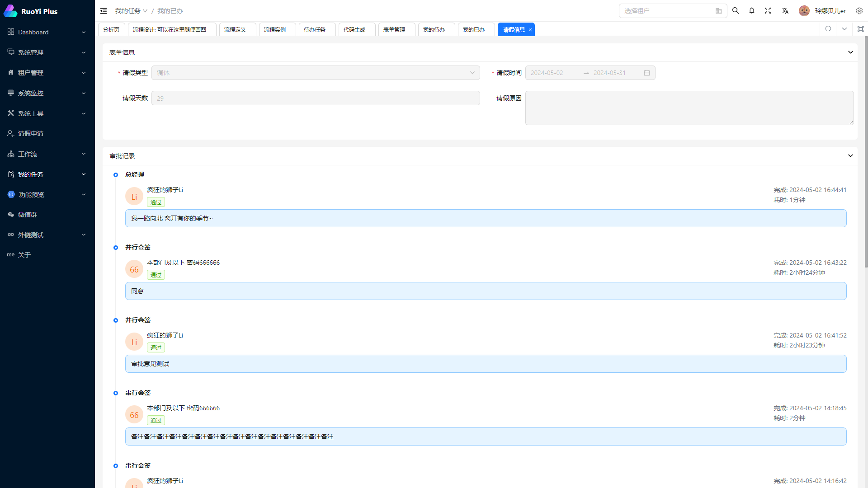Click the Dashboard menu icon
This screenshot has width=868, height=488.
pos(11,32)
